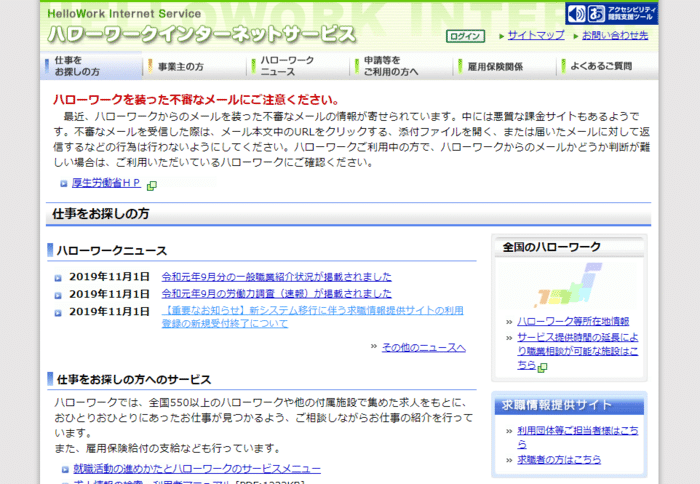Click the accessibility reading support tool icon
This screenshot has width=700, height=484.
point(611,13)
